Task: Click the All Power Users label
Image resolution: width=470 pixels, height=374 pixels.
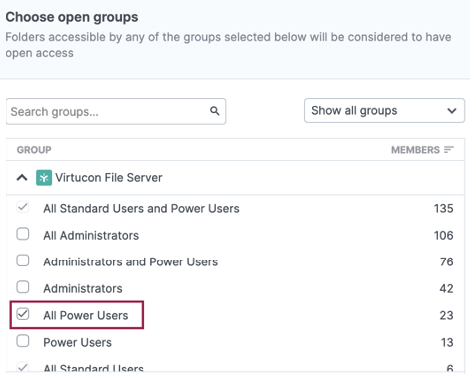Action: point(86,315)
